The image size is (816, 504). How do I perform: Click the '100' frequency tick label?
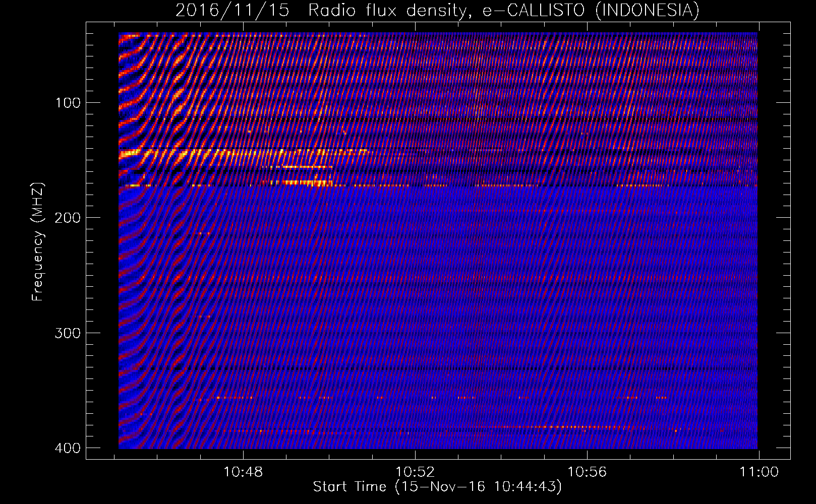68,103
